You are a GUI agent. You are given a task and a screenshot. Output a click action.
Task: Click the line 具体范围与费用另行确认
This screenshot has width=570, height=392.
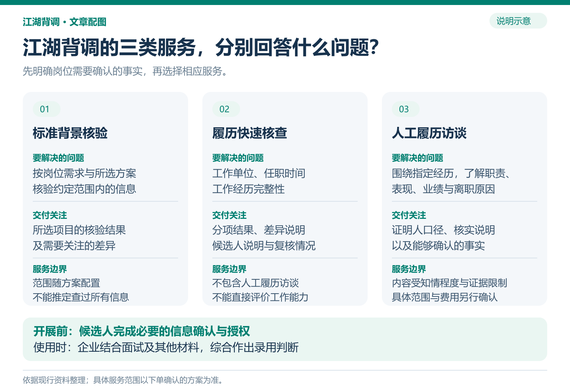pyautogui.click(x=445, y=297)
